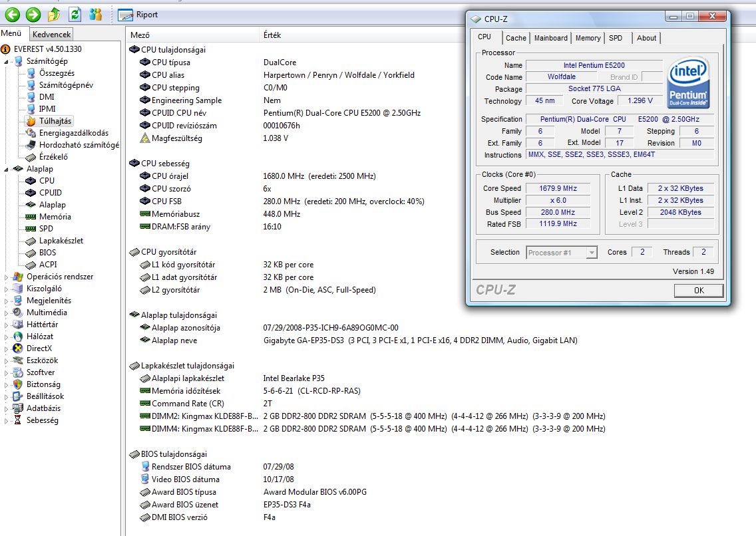Click the Eszközök devices icon
The image size is (756, 536).
18,360
